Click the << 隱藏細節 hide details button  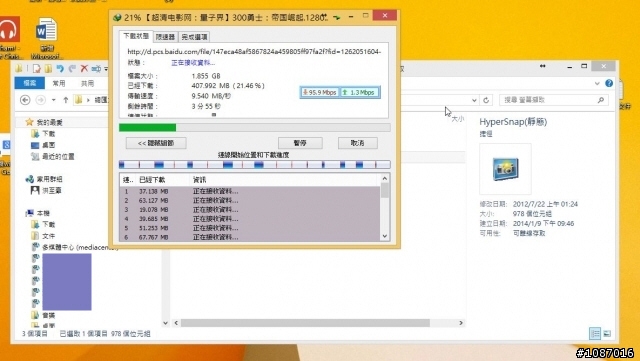(x=156, y=143)
